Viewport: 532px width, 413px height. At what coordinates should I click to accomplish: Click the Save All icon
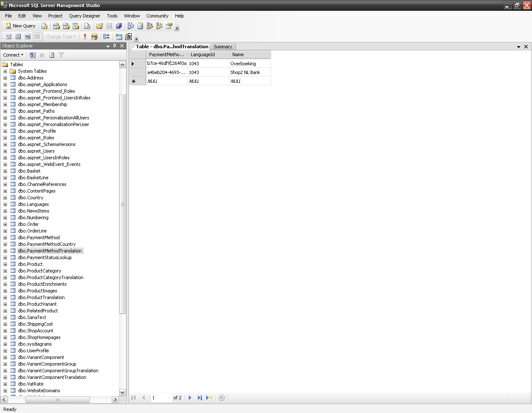point(119,26)
